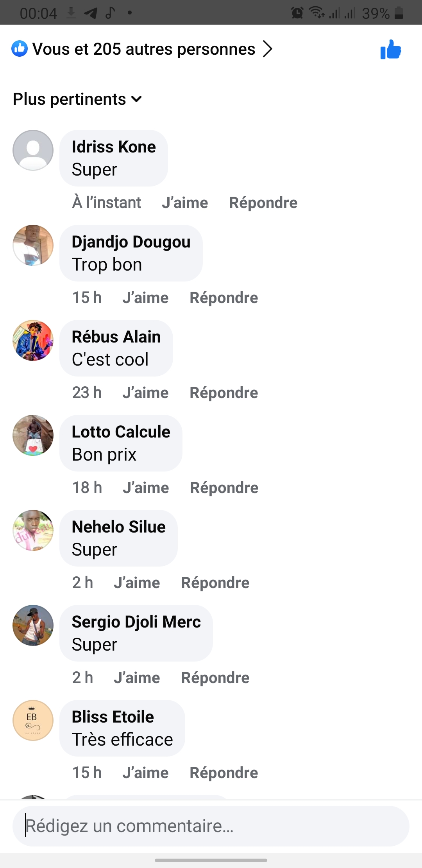
Task: Reply to Lotto Calcule's Bon prix comment
Action: [224, 488]
